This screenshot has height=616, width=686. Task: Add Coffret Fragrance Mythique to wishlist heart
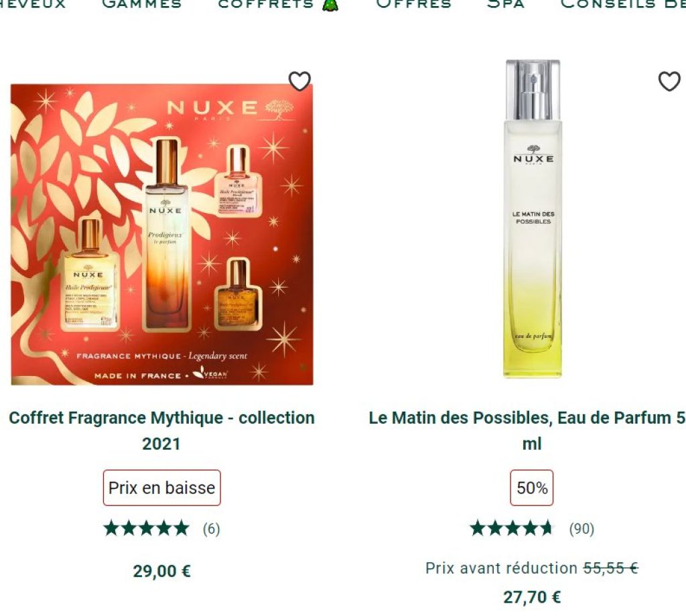pos(299,81)
